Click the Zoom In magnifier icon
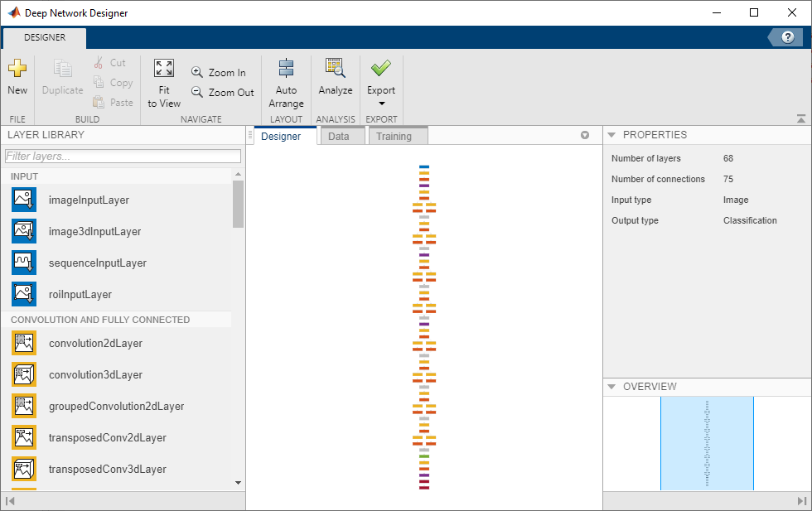812x511 pixels. pyautogui.click(x=197, y=72)
